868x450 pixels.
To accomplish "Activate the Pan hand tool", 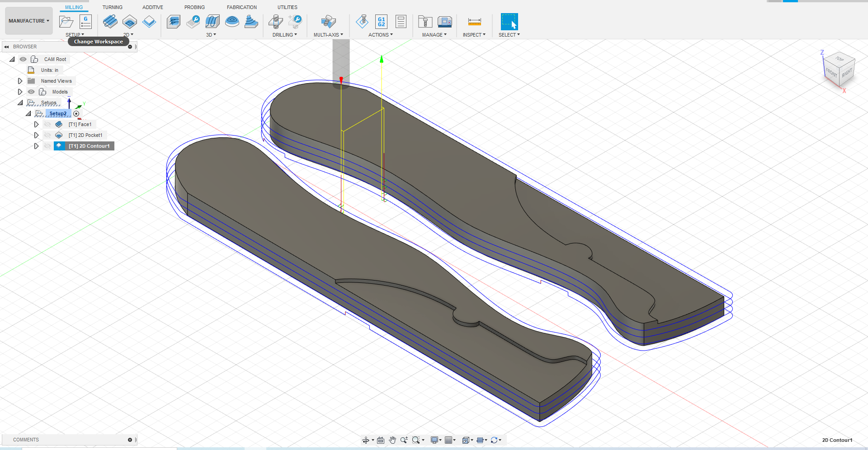I will tap(392, 440).
